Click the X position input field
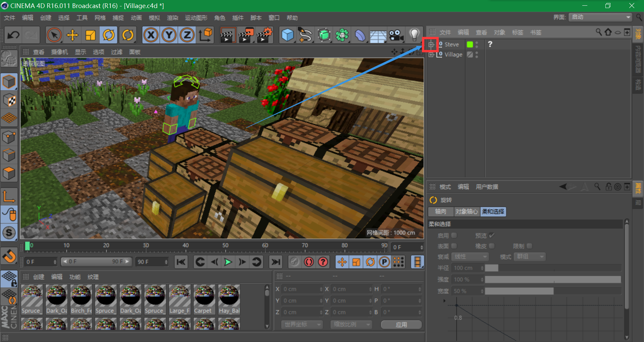644x342 pixels. 302,289
